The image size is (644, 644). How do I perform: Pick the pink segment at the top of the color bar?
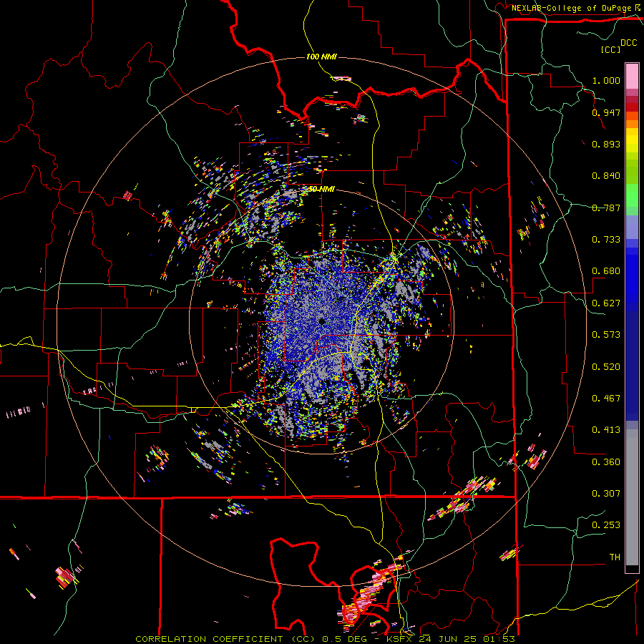[632, 76]
